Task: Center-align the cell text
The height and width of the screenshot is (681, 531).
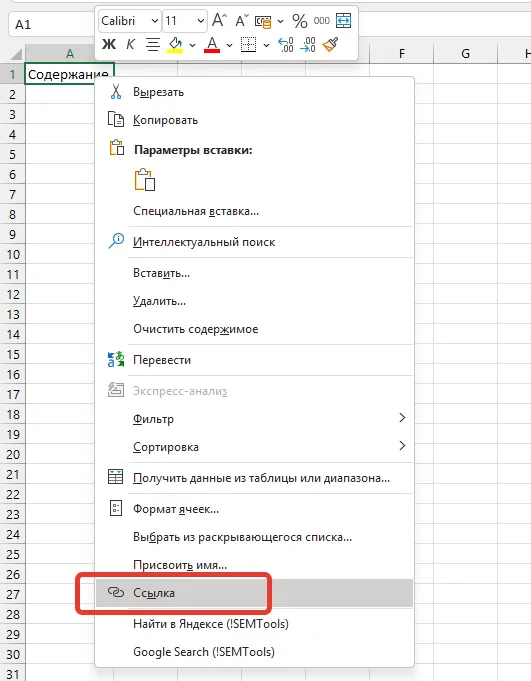Action: 152,44
